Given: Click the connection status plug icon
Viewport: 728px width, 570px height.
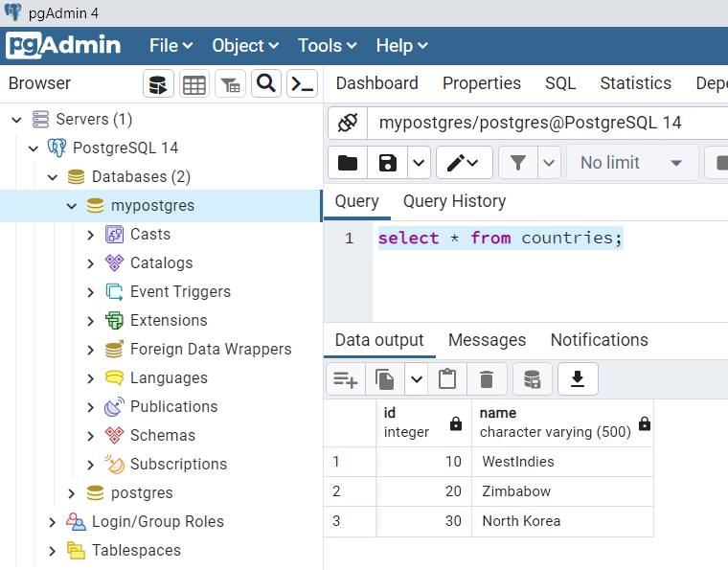Looking at the screenshot, I should pyautogui.click(x=348, y=123).
